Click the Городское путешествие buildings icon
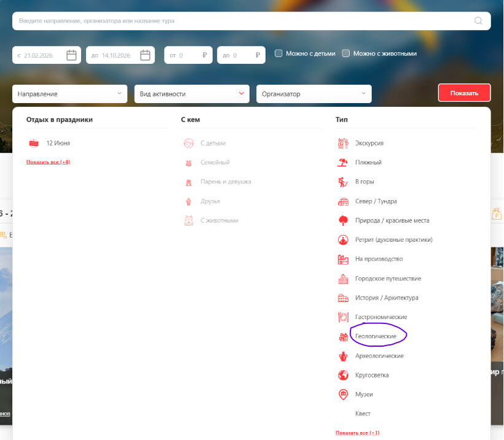 click(343, 279)
